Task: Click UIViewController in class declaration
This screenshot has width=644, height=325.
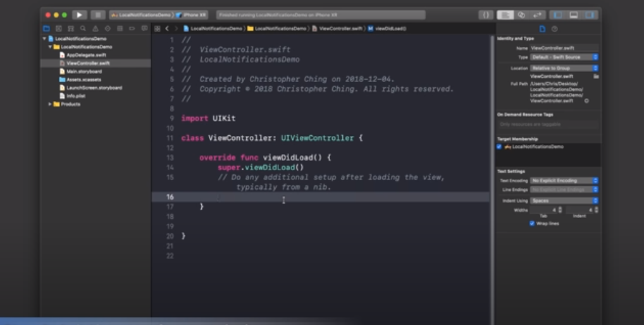Action: click(317, 138)
